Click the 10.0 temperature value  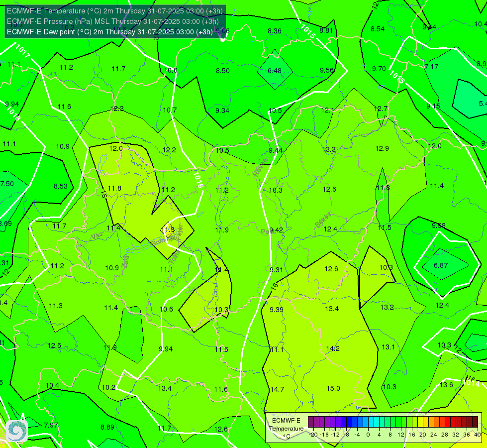(x=171, y=70)
